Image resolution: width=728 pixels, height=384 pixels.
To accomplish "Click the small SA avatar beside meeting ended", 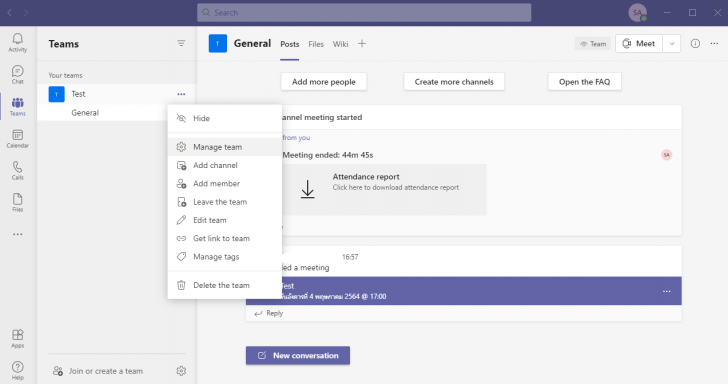I will point(667,155).
